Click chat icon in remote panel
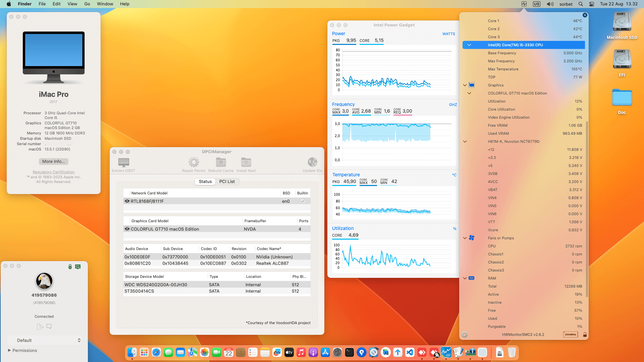This screenshot has width=644, height=362. (49, 326)
